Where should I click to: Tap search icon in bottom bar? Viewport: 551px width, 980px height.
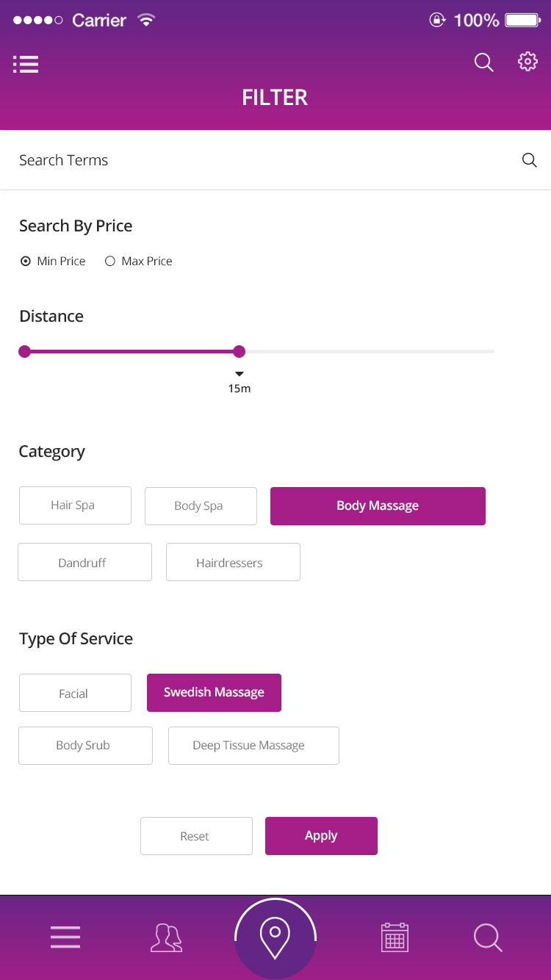[488, 938]
